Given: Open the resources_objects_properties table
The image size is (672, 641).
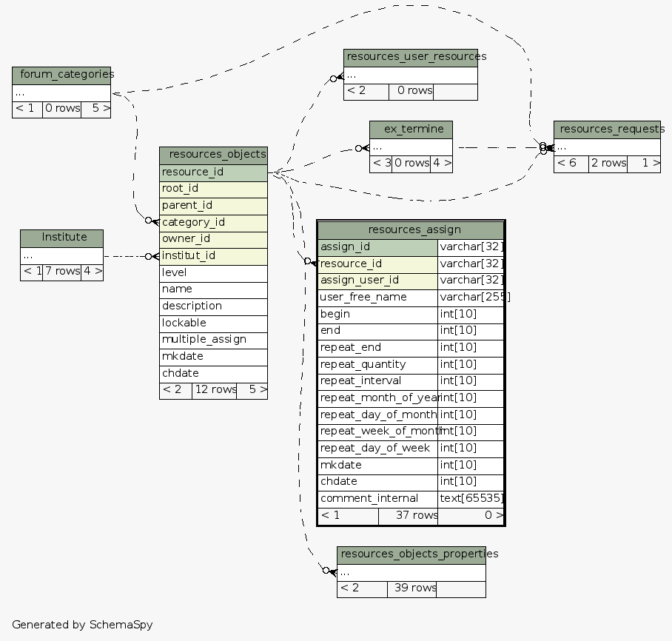Looking at the screenshot, I should pos(411,554).
